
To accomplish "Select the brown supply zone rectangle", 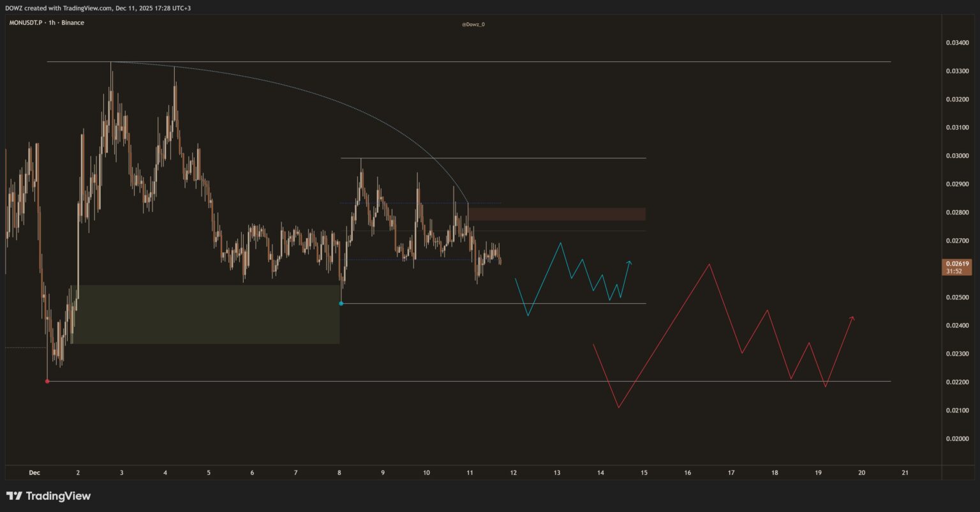I will pyautogui.click(x=556, y=214).
